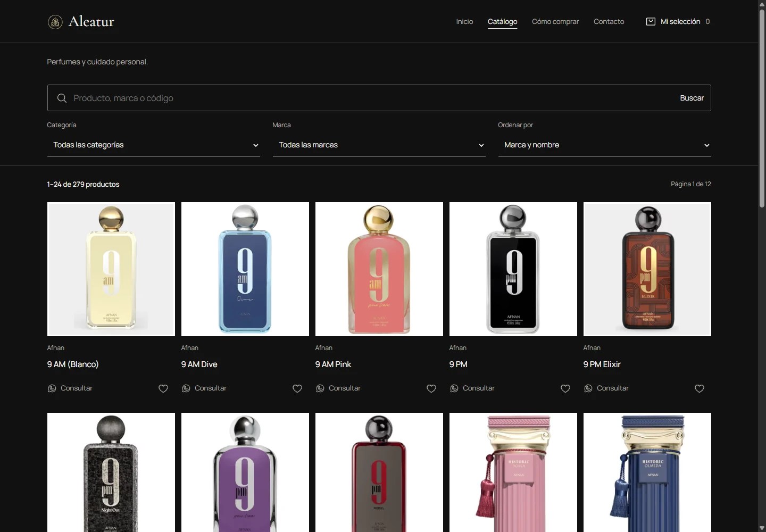Viewport: 766px width, 532px height.
Task: Select the Catálogo menu item
Action: tap(503, 22)
